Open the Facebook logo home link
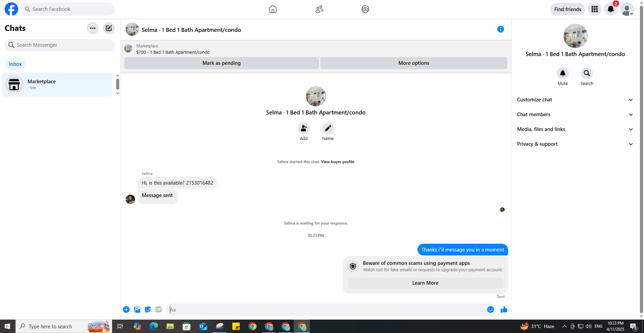Image resolution: width=644 pixels, height=333 pixels. (x=11, y=9)
